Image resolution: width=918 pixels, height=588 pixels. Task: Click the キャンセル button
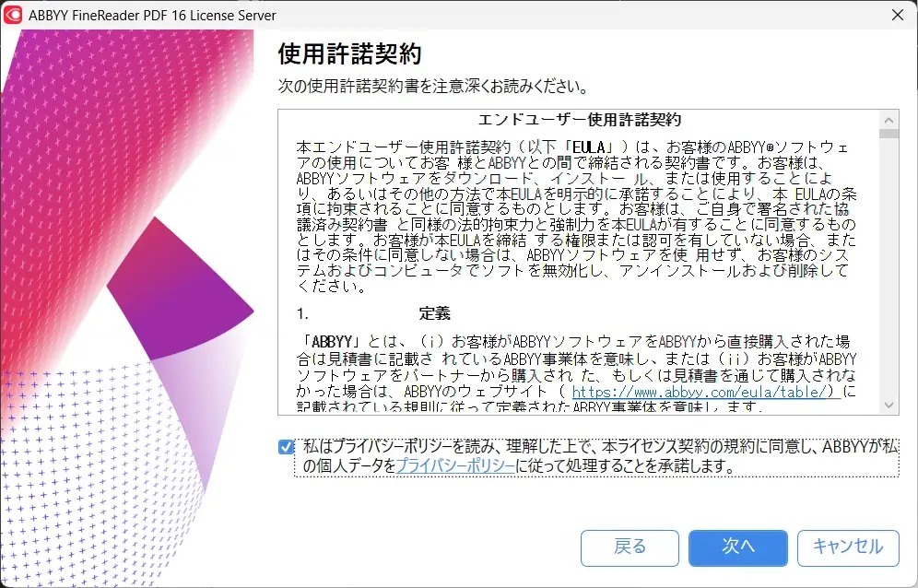[847, 547]
